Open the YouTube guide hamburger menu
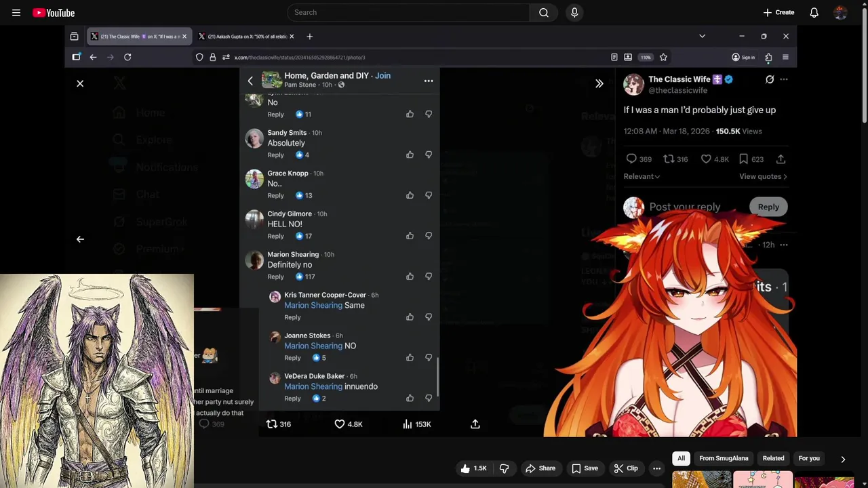The width and height of the screenshot is (868, 488). point(16,12)
